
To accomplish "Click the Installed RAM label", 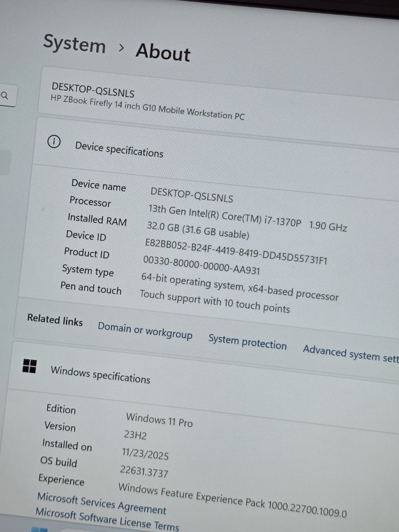I will coord(97,219).
